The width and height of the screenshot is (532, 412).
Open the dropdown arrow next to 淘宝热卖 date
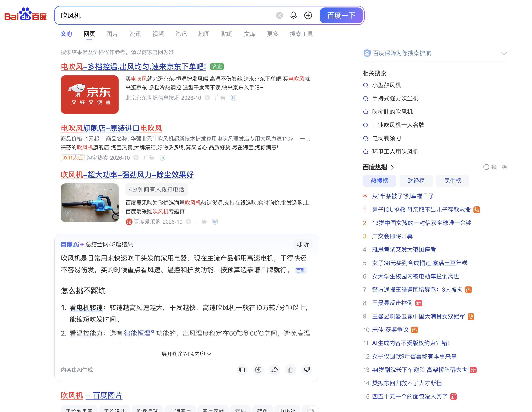(136, 158)
